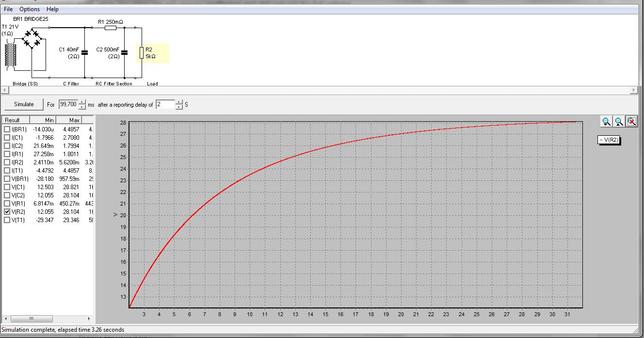Click the V(T1) min value -29.347
This screenshot has height=338, width=644.
click(43, 220)
